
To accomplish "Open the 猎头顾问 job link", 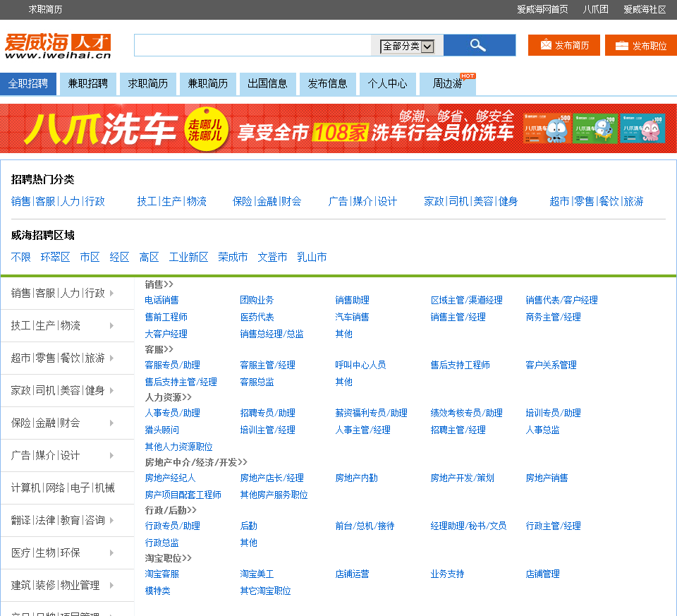I will tap(162, 430).
